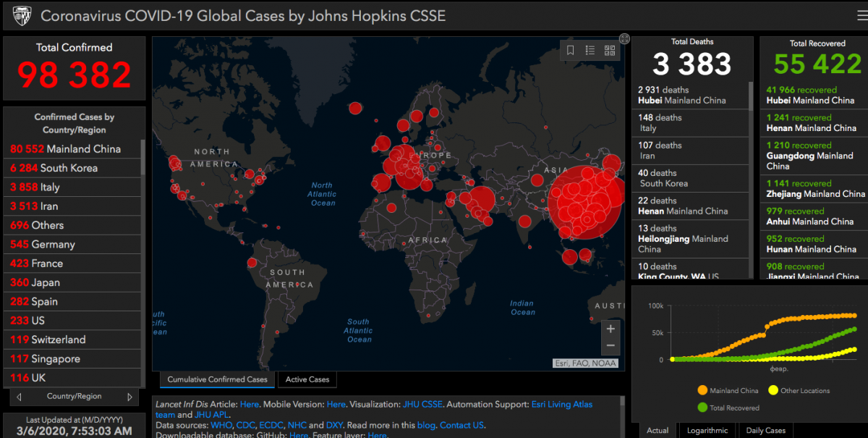Open the DXY data source link
This screenshot has height=438, width=868.
point(335,425)
